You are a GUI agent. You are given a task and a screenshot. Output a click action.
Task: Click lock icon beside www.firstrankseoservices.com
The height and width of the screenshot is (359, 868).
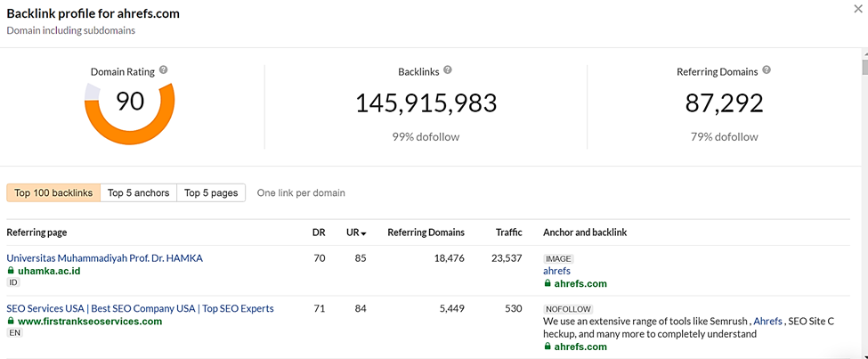click(x=11, y=321)
